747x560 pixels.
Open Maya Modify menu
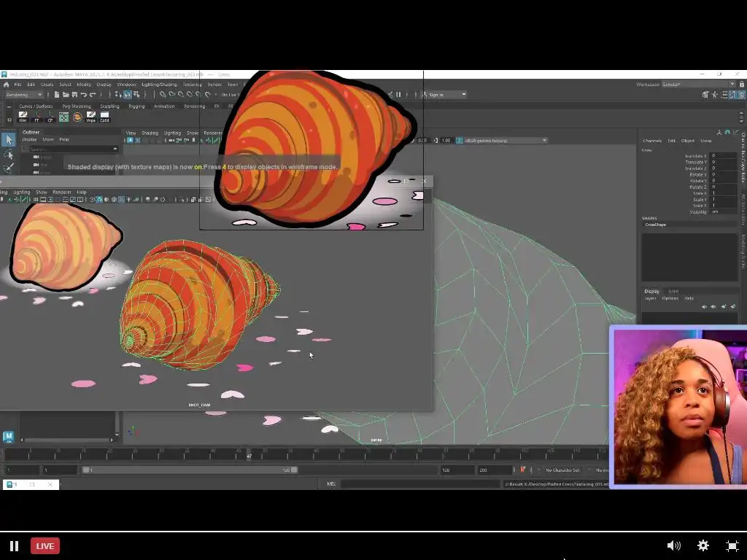click(84, 85)
